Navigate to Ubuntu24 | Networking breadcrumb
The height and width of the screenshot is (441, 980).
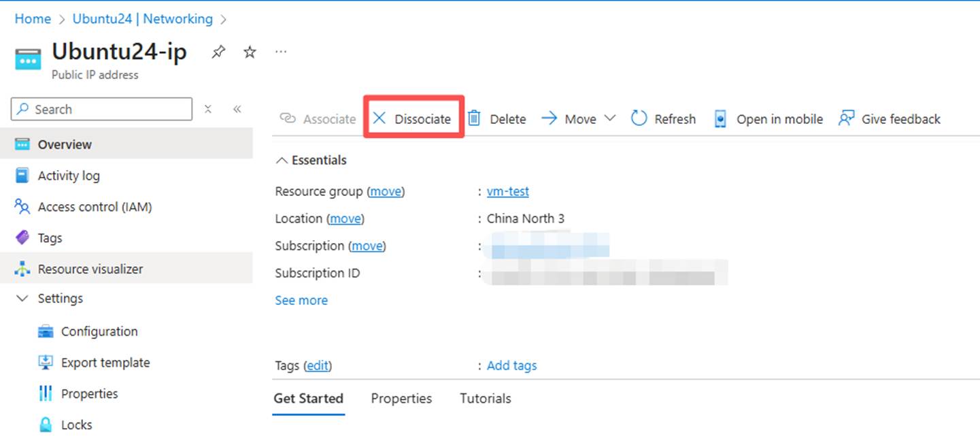pyautogui.click(x=142, y=19)
